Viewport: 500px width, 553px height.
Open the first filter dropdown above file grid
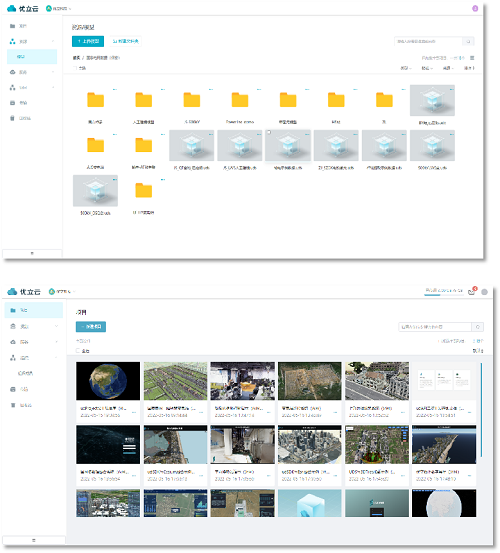(406, 68)
